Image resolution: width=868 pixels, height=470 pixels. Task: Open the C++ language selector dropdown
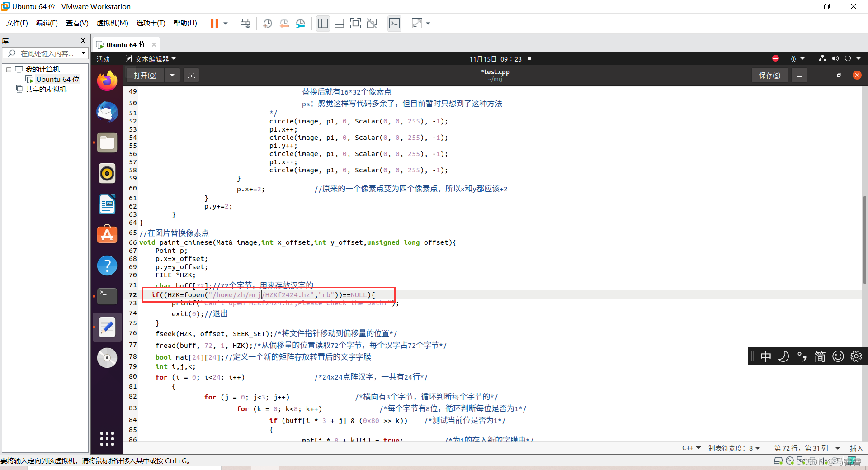(x=691, y=448)
